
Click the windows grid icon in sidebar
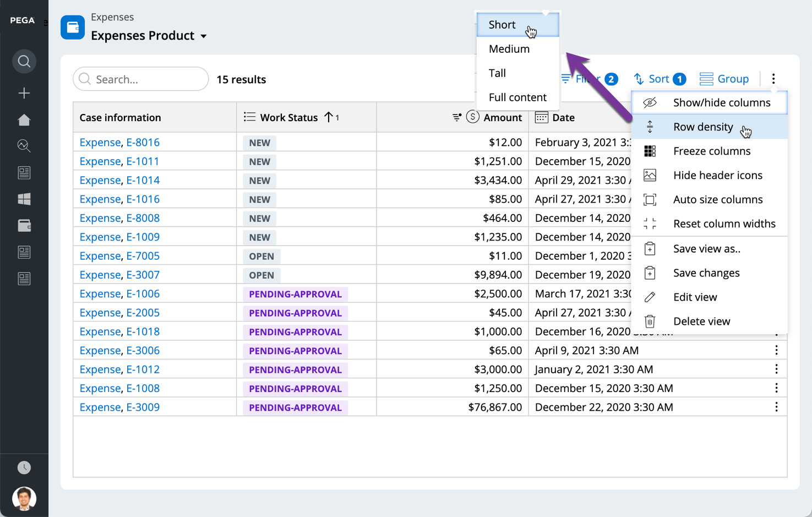[24, 199]
